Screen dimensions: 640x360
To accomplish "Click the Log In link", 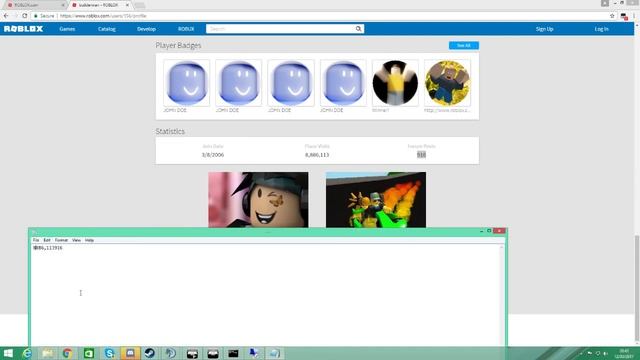I will click(x=601, y=29).
